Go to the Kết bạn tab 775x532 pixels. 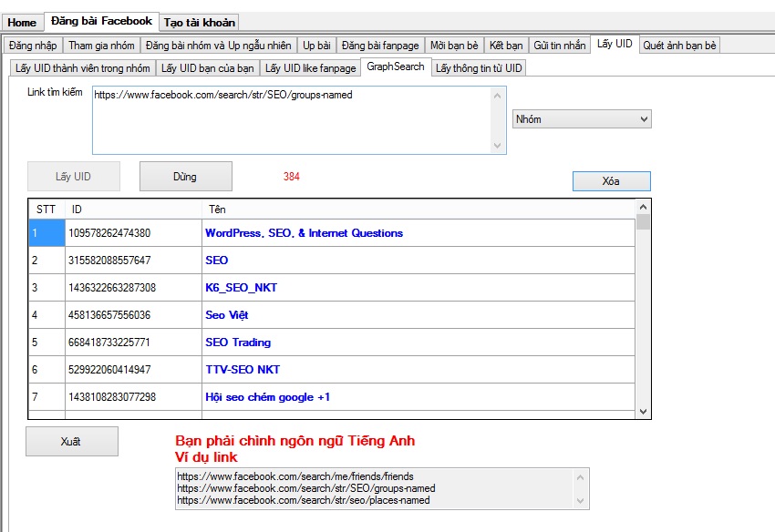click(x=506, y=46)
